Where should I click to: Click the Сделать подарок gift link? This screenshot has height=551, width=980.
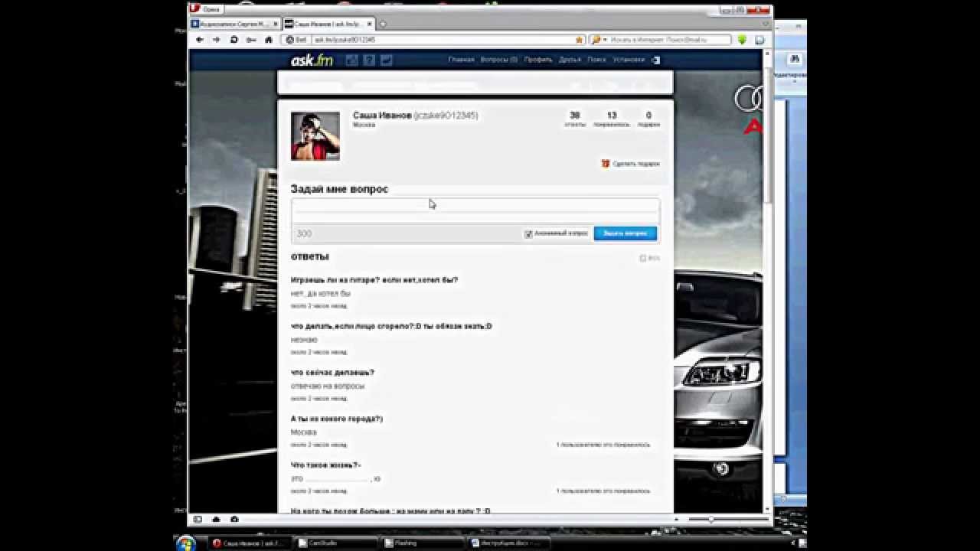pos(631,164)
